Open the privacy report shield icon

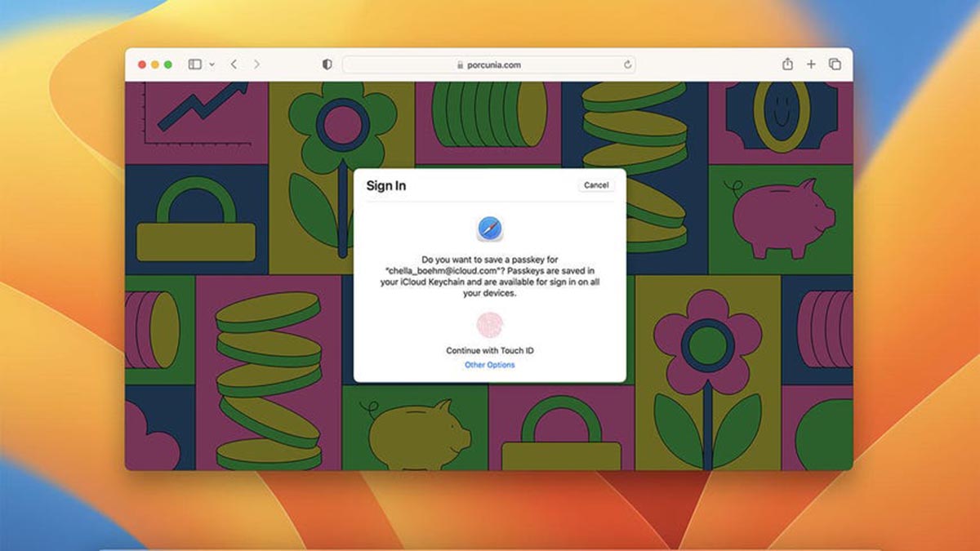click(327, 64)
